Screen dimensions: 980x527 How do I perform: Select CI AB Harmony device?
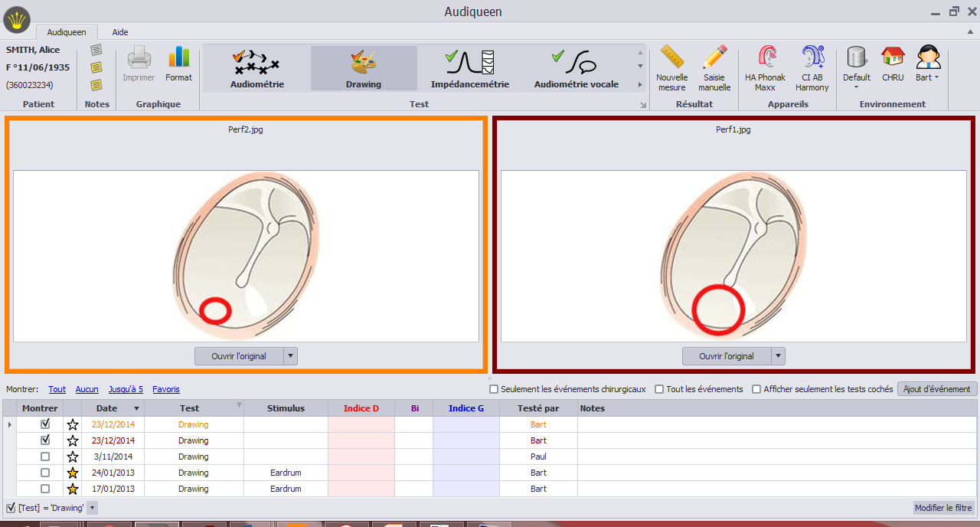tap(812, 67)
